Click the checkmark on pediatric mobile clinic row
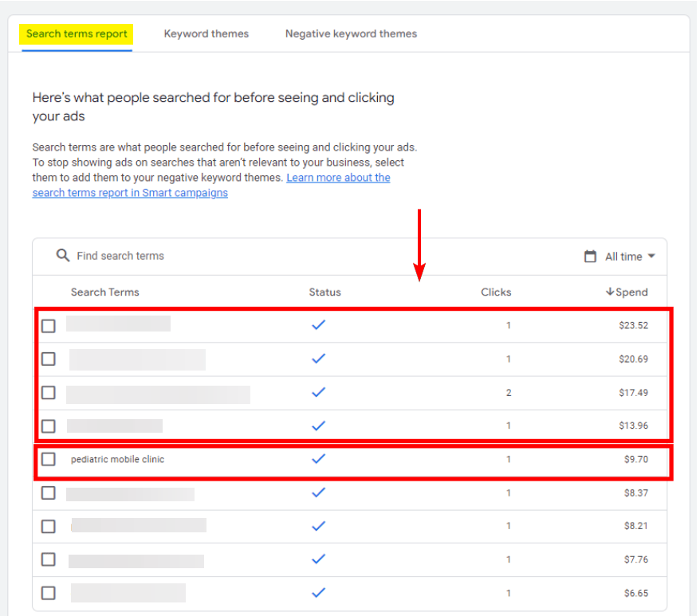 click(x=318, y=459)
